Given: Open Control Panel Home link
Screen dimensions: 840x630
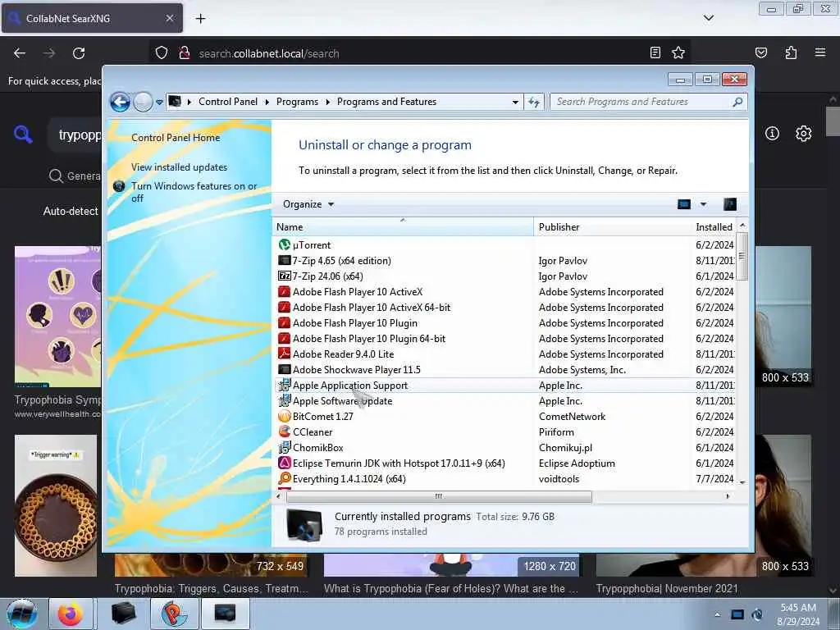Looking at the screenshot, I should click(176, 138).
